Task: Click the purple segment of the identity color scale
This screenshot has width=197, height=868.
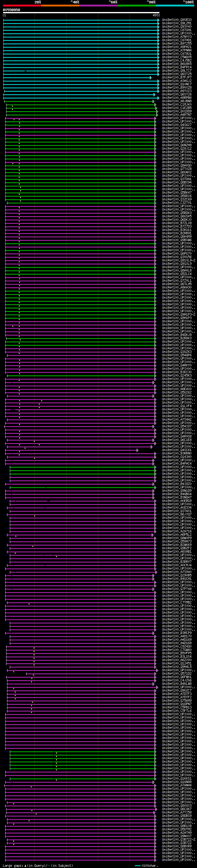Action: (x=99, y=6)
